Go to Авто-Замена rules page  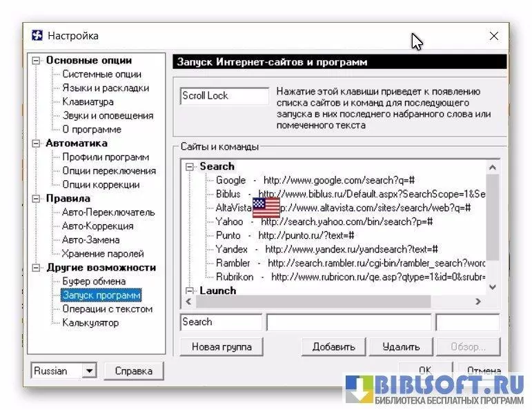[90, 240]
